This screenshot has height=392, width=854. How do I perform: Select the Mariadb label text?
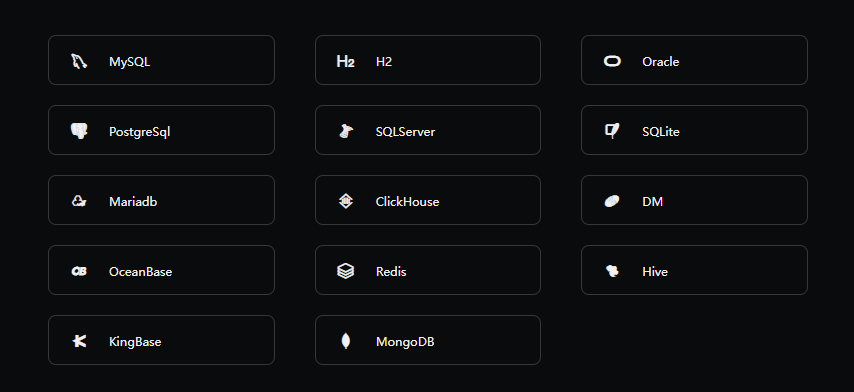[133, 201]
